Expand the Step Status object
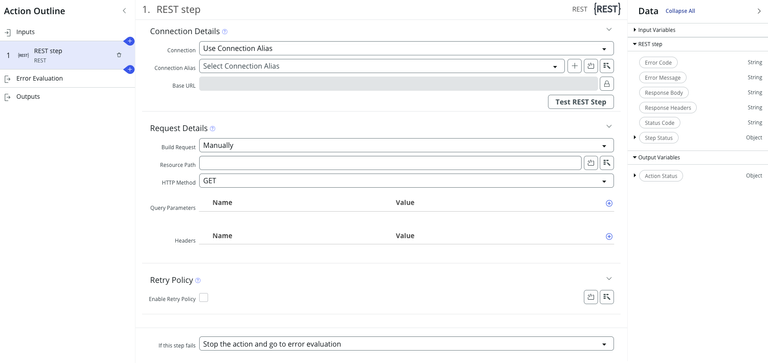 click(635, 138)
